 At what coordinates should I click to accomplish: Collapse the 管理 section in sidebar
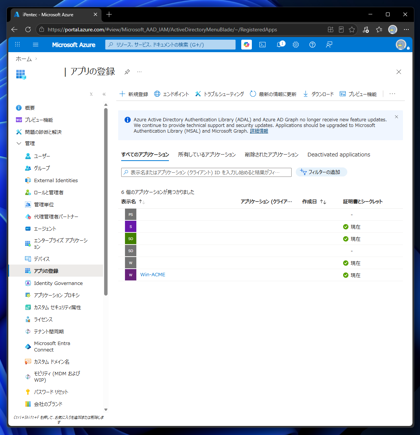(19, 143)
